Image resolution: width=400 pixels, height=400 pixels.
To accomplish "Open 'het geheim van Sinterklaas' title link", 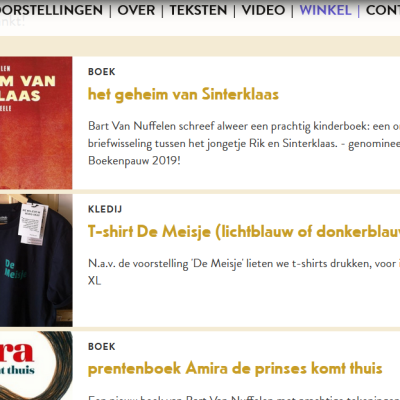I will 183,94.
